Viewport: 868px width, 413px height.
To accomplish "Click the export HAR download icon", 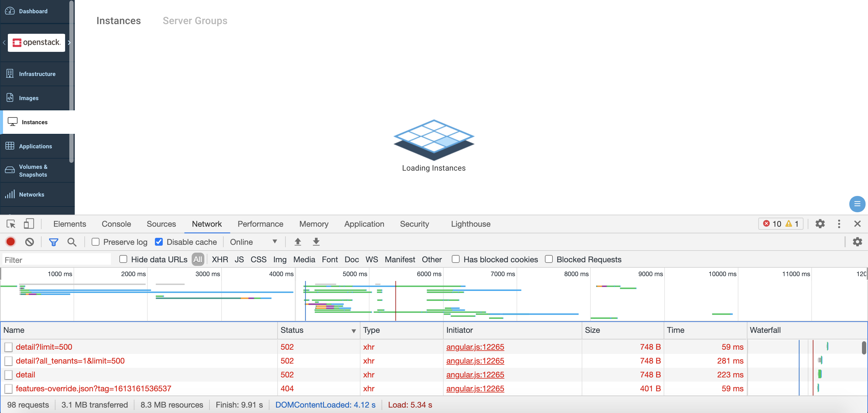I will (x=316, y=242).
